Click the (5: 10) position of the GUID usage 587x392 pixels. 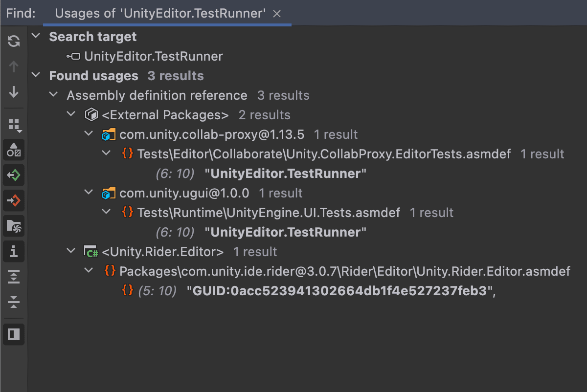[157, 291]
